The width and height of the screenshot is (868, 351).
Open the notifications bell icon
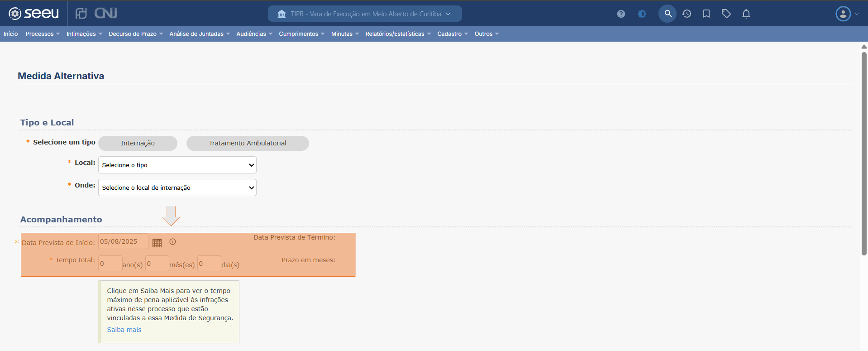coord(746,14)
